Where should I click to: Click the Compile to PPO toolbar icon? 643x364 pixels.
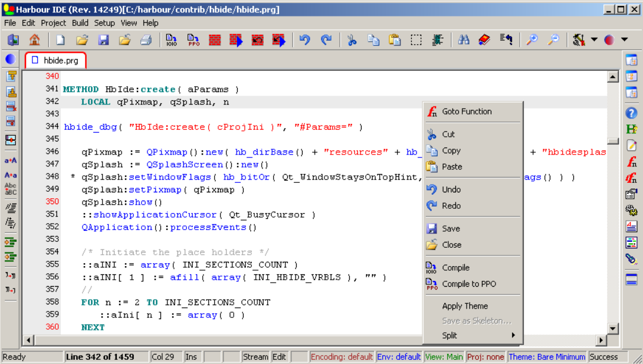193,40
